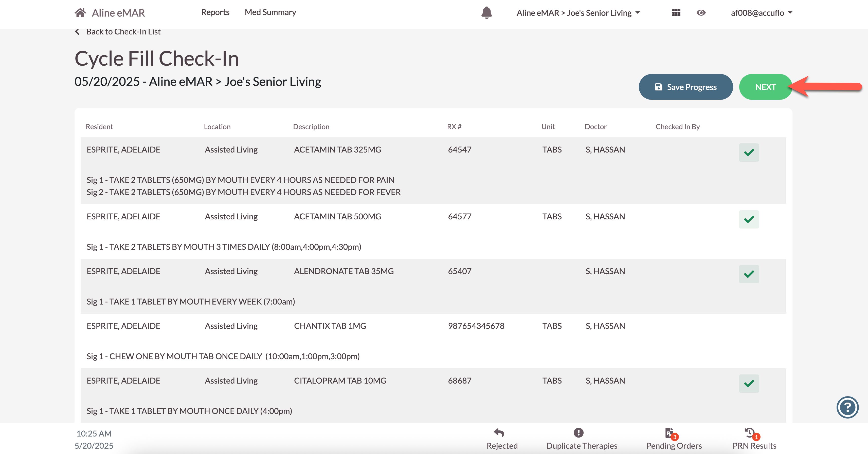The height and width of the screenshot is (454, 868).
Task: Toggle check-in for ACETAMIN TAB 500MG
Action: pos(749,220)
